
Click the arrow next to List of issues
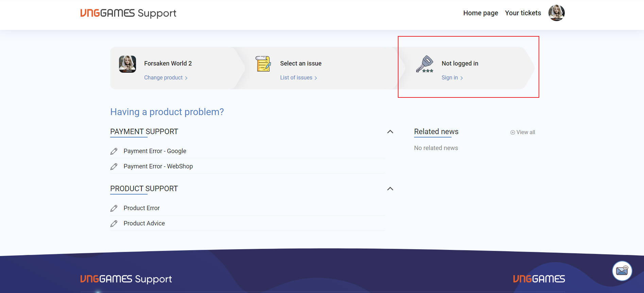coord(316,78)
